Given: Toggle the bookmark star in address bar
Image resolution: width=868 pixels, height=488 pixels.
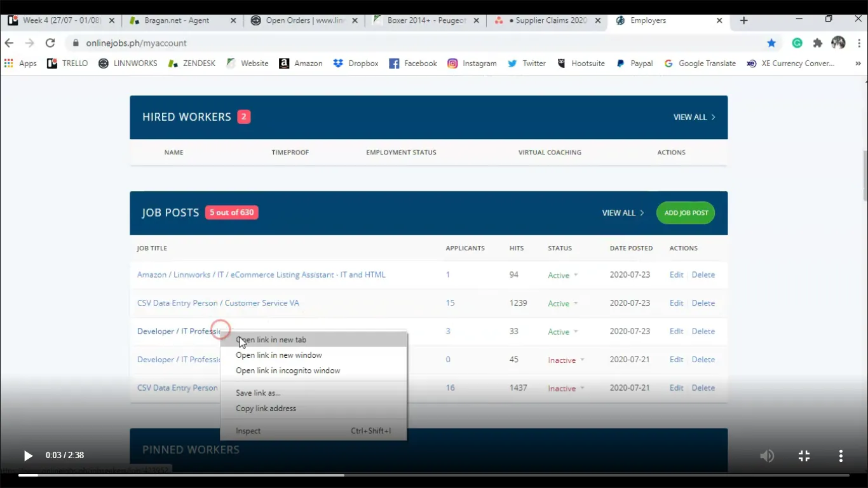Looking at the screenshot, I should (771, 43).
